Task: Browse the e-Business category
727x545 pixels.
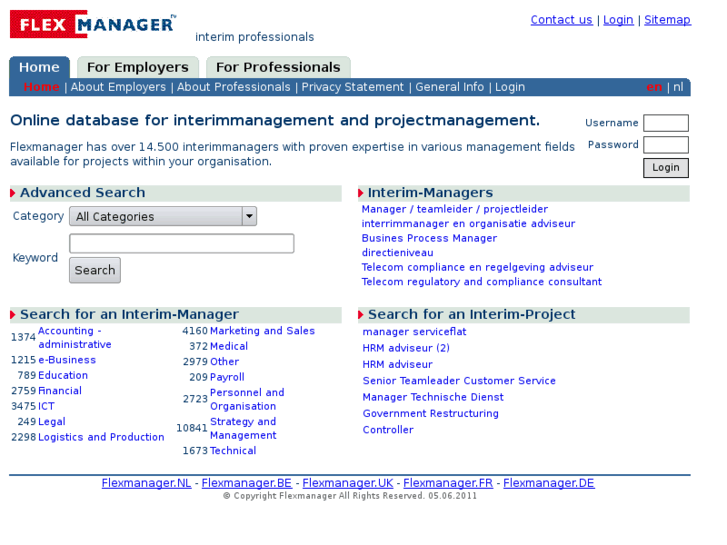Action: click(x=67, y=360)
